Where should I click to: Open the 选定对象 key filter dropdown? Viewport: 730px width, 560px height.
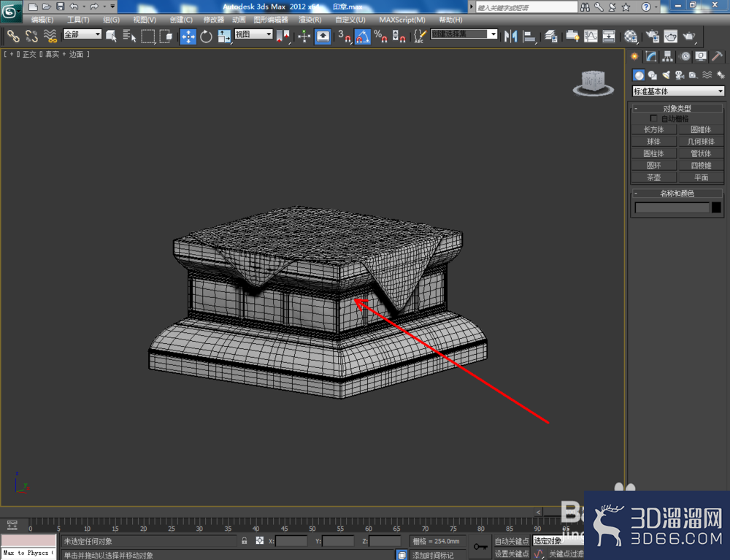tap(558, 541)
